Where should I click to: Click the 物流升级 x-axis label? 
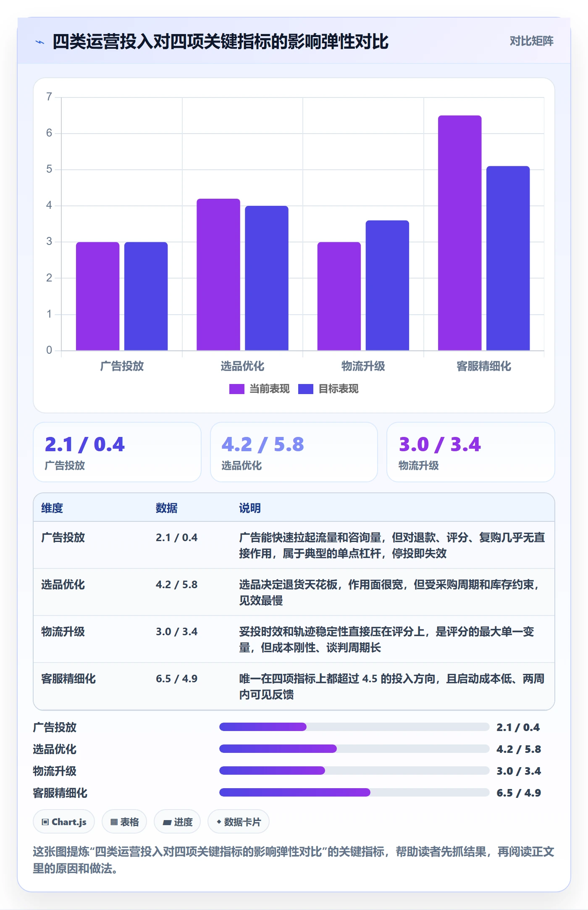[363, 366]
